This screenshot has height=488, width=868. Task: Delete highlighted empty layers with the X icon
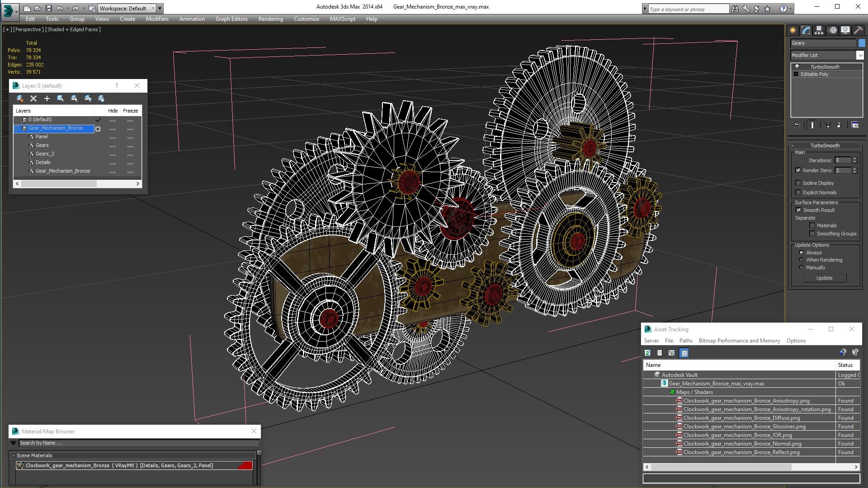click(x=33, y=99)
